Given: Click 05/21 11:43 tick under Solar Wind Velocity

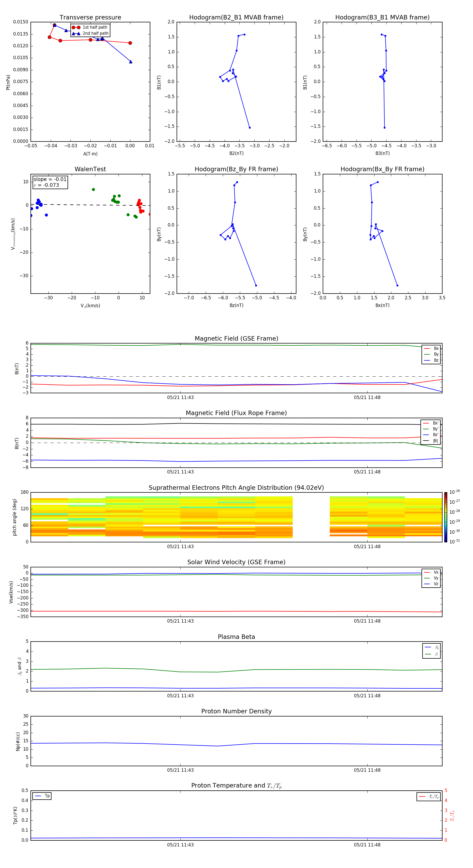Looking at the screenshot, I should pyautogui.click(x=181, y=621).
